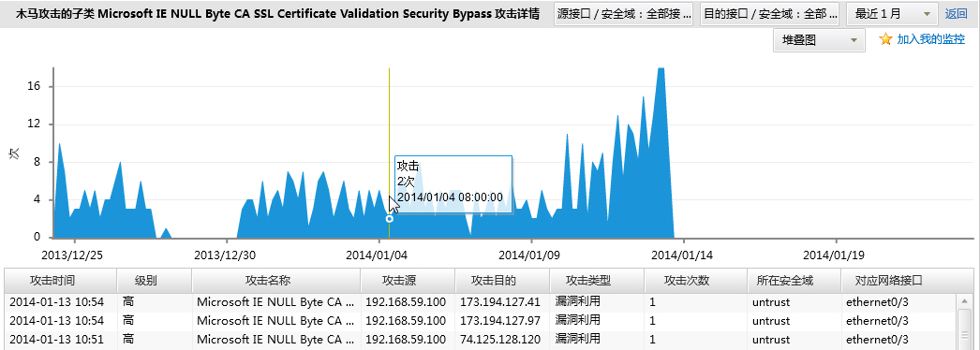Click the 加入我的监控 link
The image size is (980, 350).
tap(931, 39)
